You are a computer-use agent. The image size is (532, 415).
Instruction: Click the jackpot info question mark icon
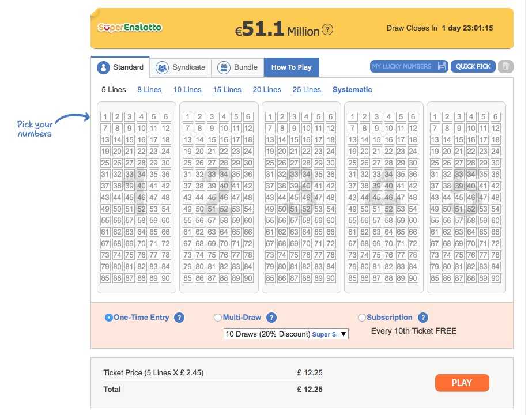coord(327,29)
